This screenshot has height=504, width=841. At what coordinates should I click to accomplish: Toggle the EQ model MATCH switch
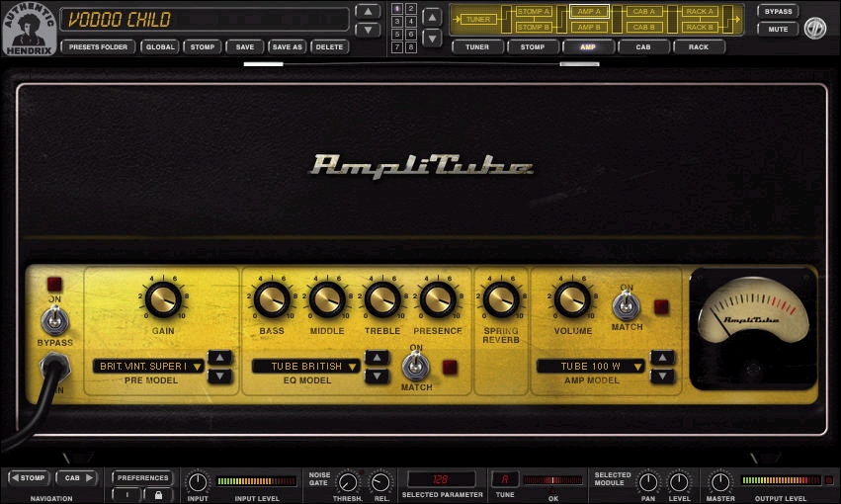(416, 367)
